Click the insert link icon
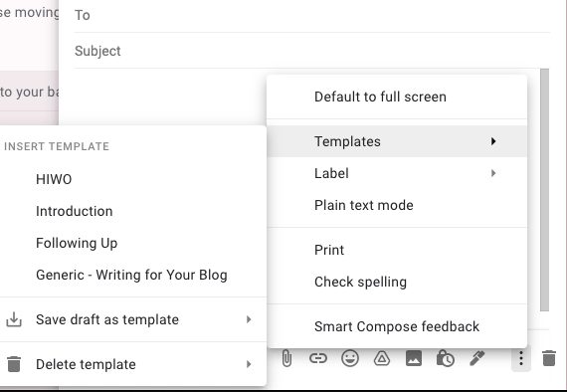This screenshot has height=392, width=567. [x=318, y=358]
